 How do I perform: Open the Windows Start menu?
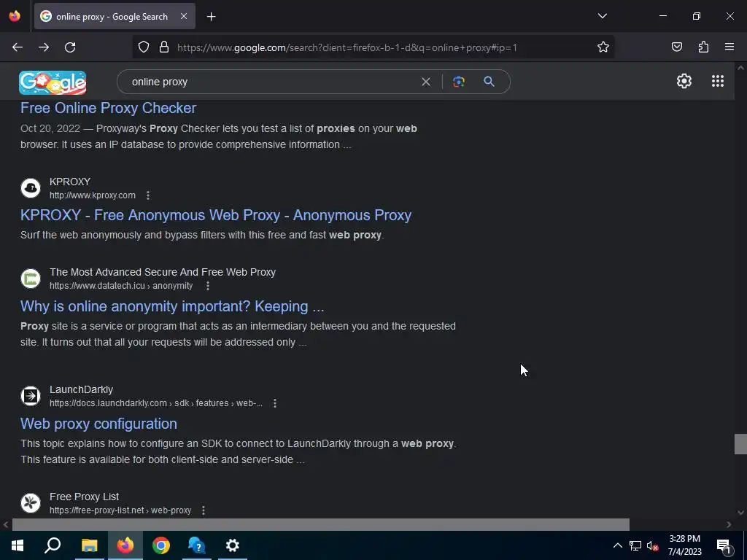18,545
